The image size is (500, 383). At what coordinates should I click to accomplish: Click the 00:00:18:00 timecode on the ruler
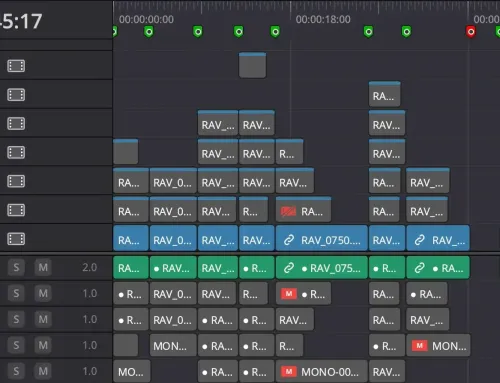323,19
